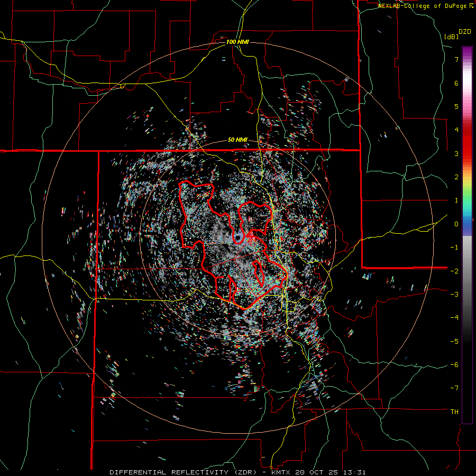
Task: Click the 7 value on the color scale
Action: (456, 59)
